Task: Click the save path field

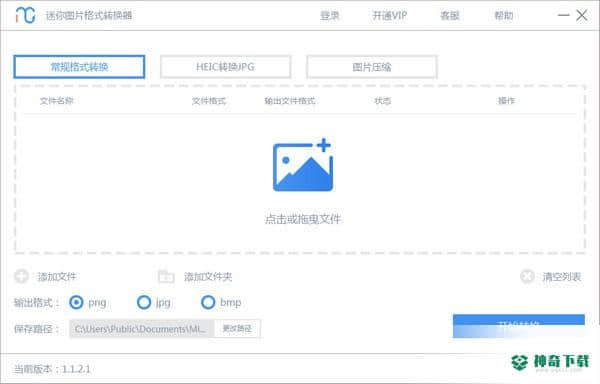Action: [x=142, y=329]
